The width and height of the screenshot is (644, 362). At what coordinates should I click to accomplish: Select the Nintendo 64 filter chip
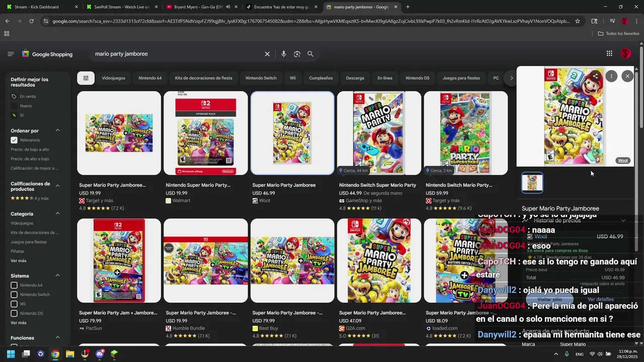[x=150, y=78]
